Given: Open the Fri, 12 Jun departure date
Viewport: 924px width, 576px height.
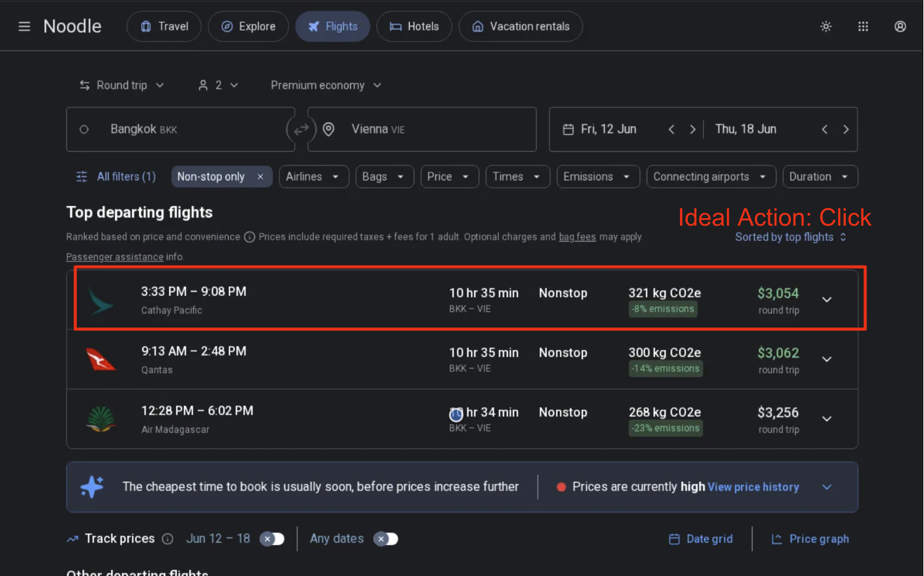Looking at the screenshot, I should point(609,129).
